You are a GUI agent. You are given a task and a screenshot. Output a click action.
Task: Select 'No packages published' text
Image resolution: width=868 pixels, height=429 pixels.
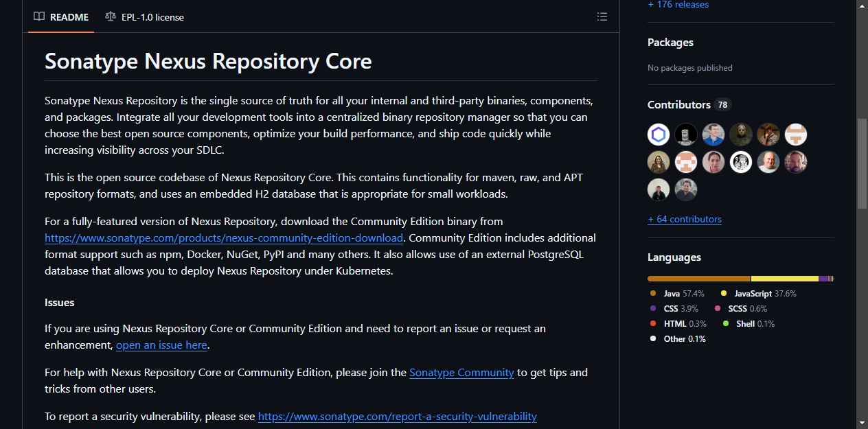[690, 68]
